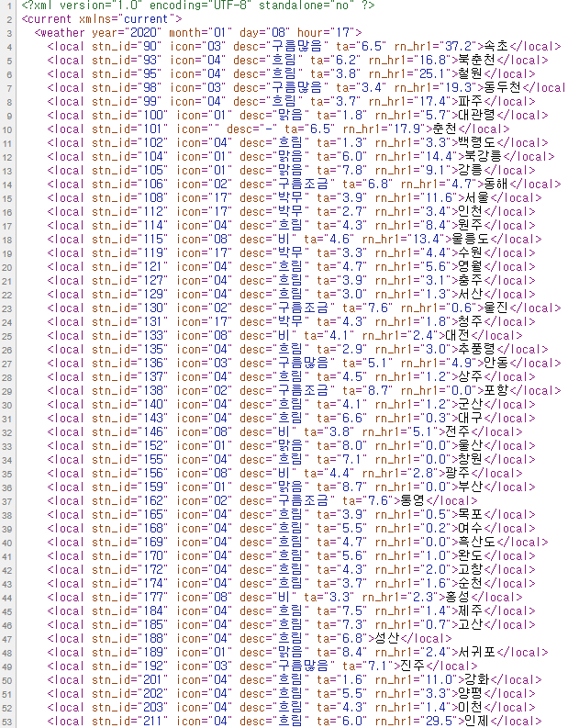Click the hour value 17
This screenshot has height=728, width=568.
pos(342,32)
